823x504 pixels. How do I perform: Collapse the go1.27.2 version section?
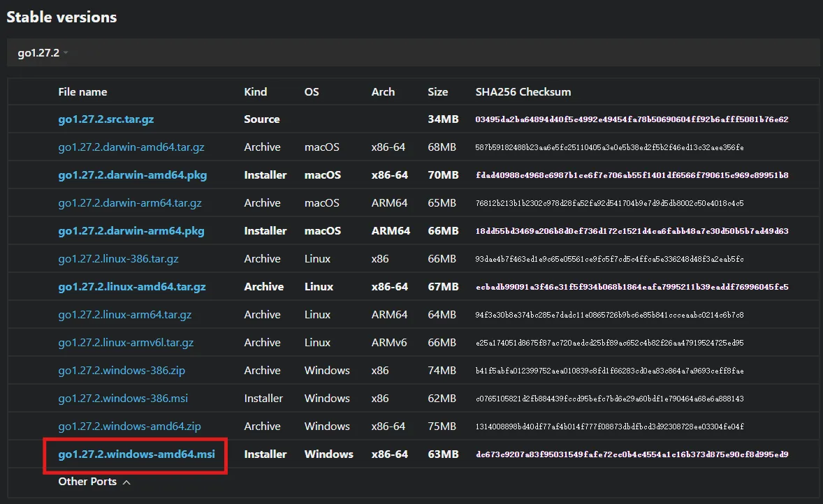(x=43, y=53)
